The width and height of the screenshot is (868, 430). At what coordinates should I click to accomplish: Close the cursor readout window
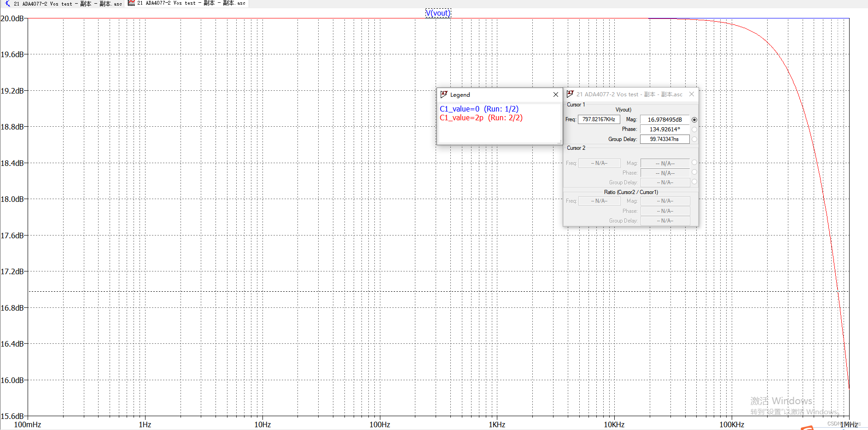pyautogui.click(x=692, y=94)
